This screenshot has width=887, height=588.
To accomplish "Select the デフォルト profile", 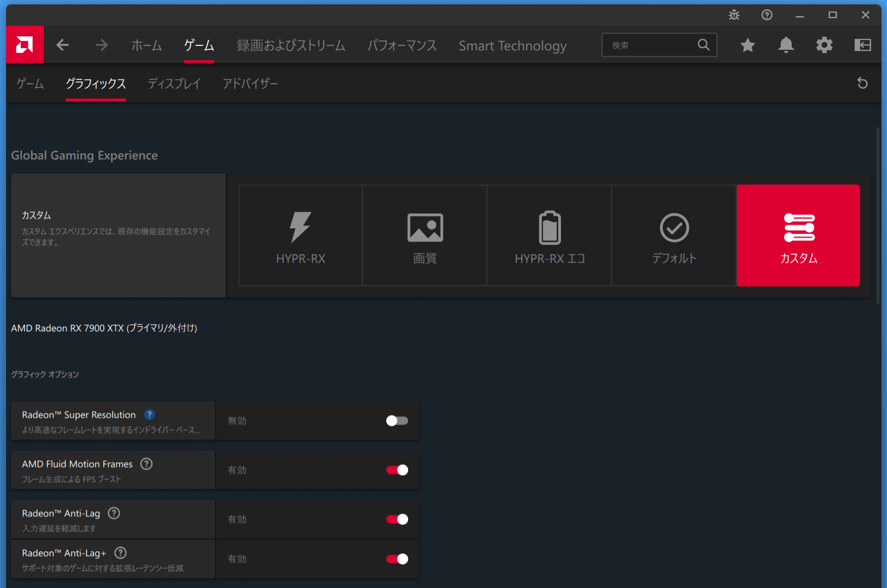I will coord(674,235).
